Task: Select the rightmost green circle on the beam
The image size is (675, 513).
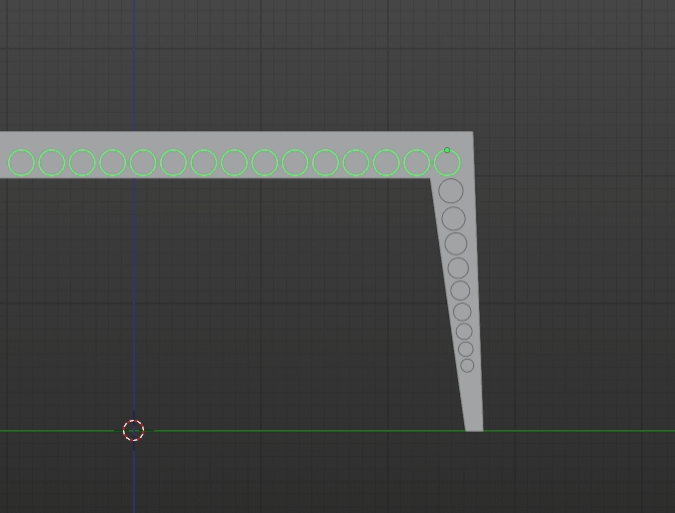Action: [x=447, y=162]
